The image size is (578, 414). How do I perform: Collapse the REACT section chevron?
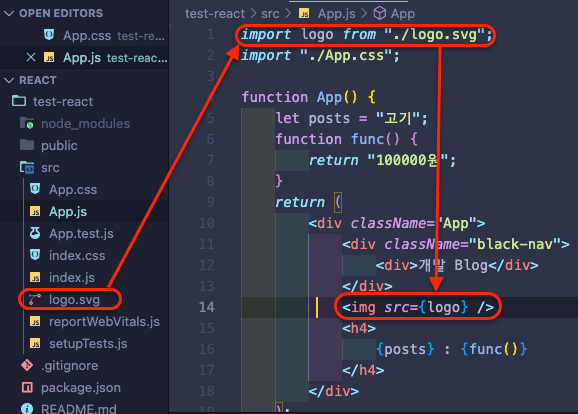pos(9,80)
